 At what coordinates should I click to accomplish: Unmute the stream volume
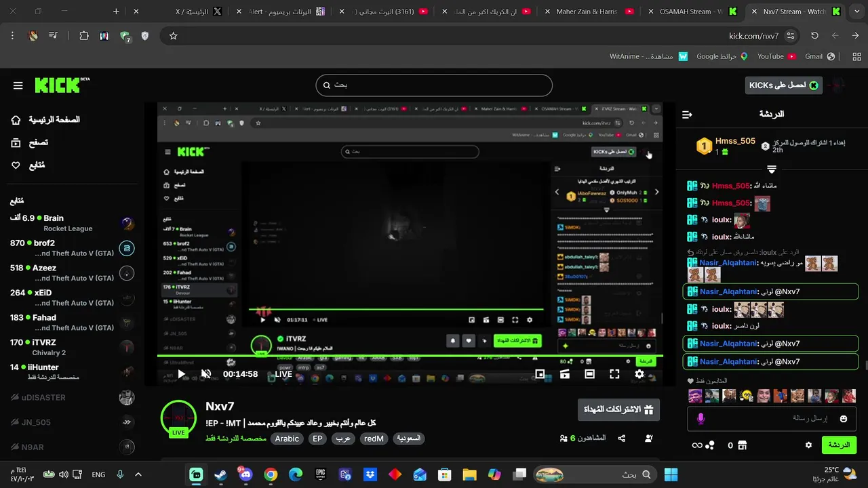click(x=206, y=374)
